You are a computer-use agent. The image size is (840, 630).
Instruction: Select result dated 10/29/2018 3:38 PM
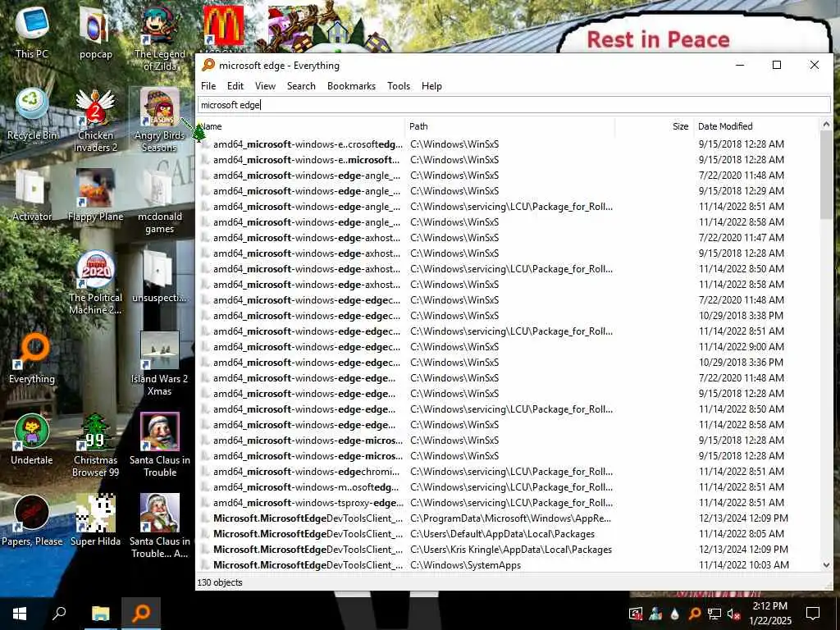click(x=507, y=316)
